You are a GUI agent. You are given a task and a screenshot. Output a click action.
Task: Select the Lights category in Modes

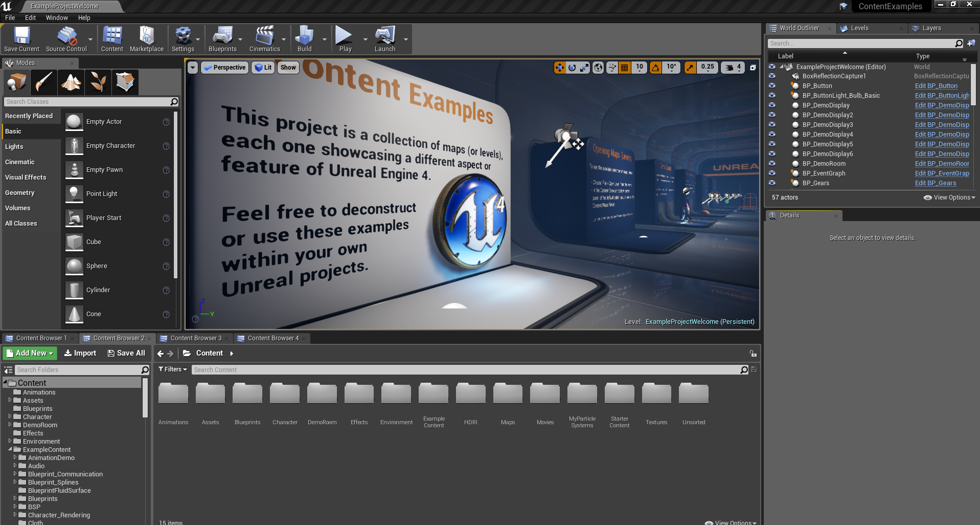tap(14, 146)
